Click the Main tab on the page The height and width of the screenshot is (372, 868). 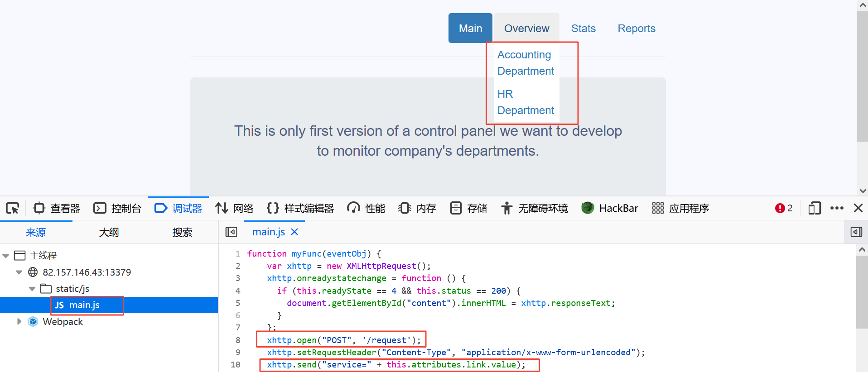(470, 28)
